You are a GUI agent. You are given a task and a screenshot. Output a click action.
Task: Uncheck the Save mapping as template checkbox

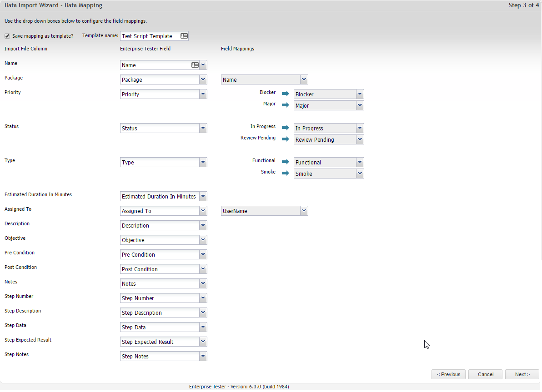[x=7, y=36]
